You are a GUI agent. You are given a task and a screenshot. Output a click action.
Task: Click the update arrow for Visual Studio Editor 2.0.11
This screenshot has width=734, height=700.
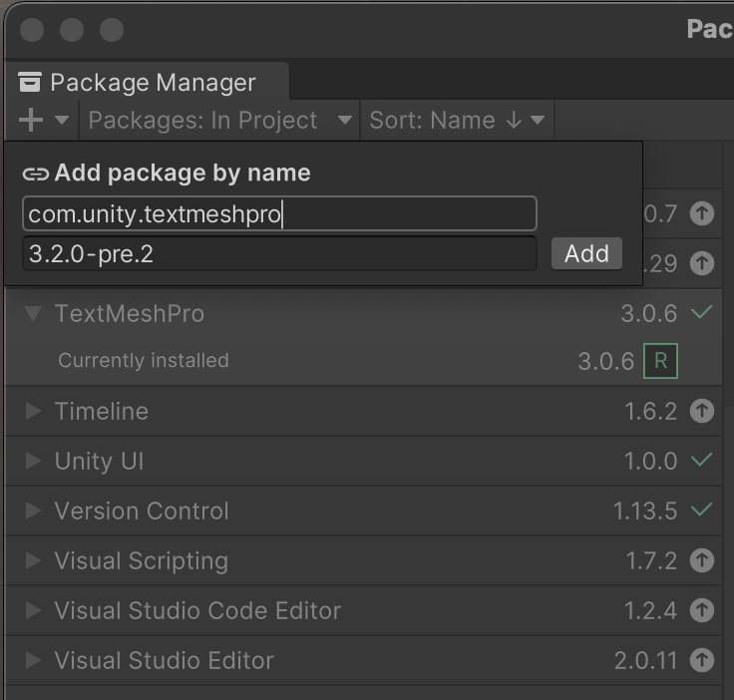tap(702, 660)
